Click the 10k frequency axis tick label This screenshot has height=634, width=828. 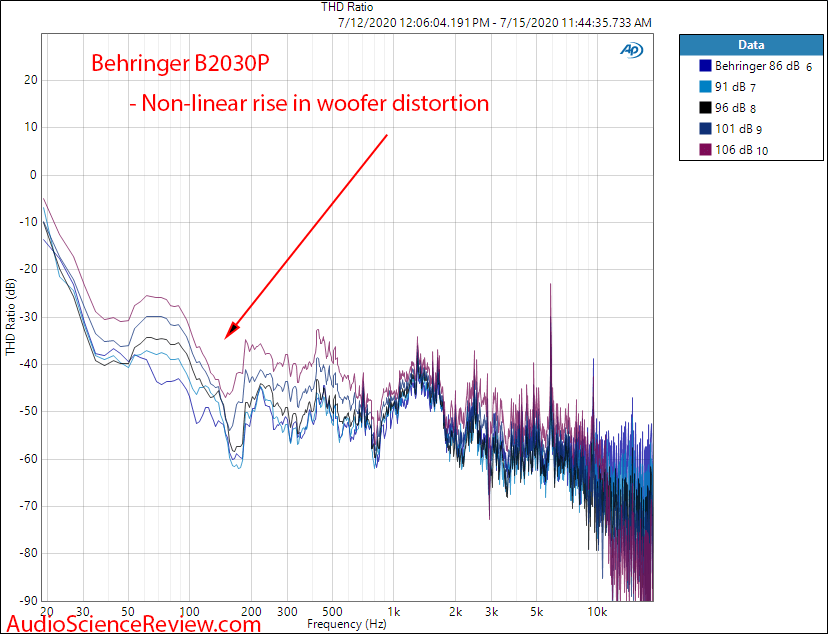click(597, 612)
